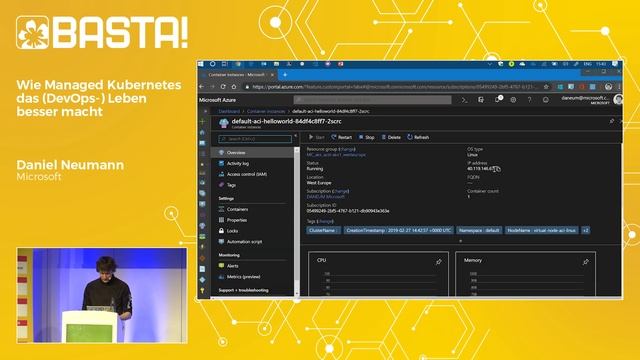This screenshot has height=360, width=640.
Task: Expand the portal left navigation bar
Action: (205, 111)
